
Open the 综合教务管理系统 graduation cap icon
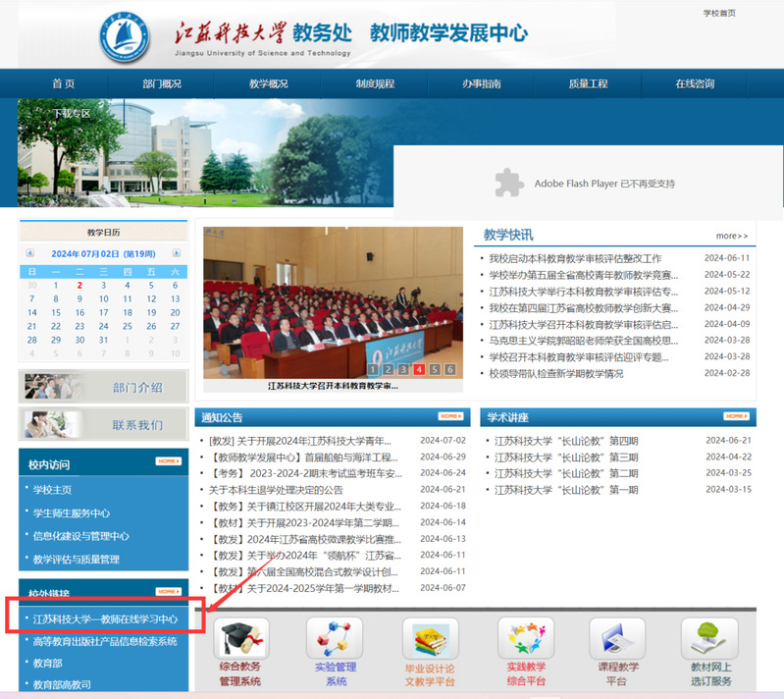click(240, 638)
